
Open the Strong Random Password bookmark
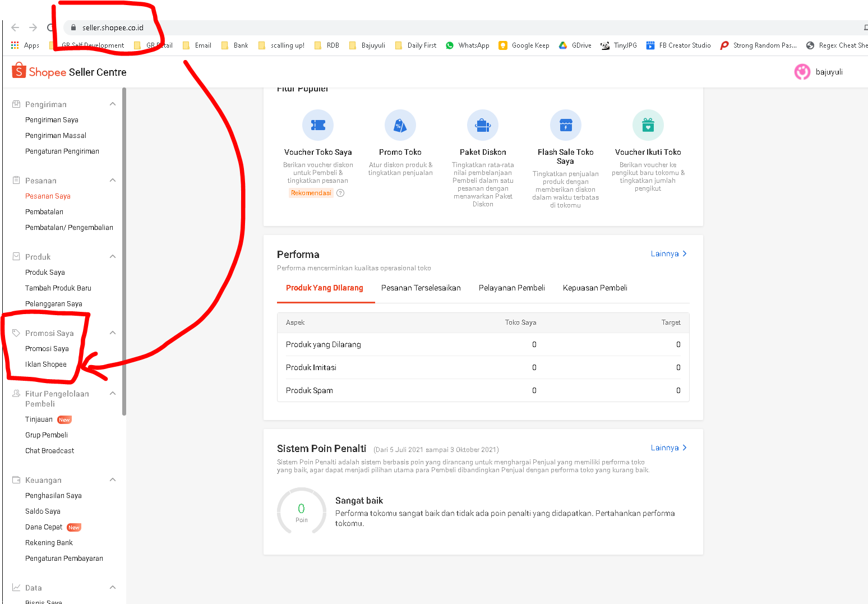tap(759, 45)
